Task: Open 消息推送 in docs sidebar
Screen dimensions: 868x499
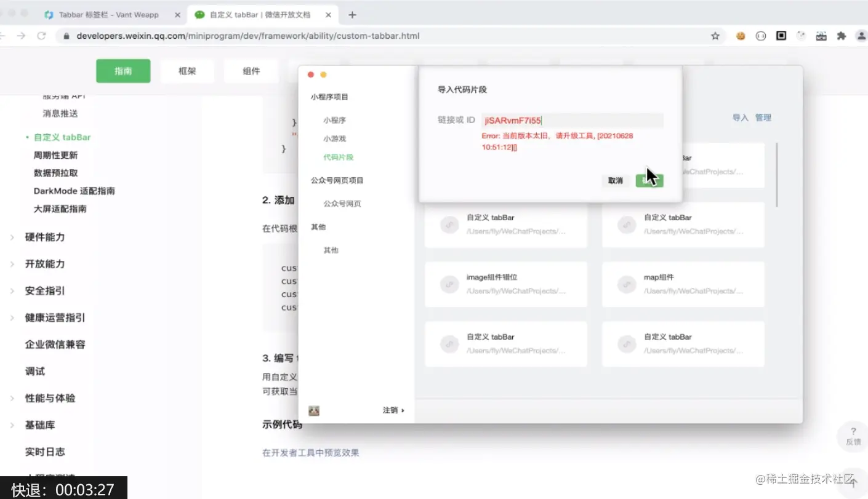Action: [x=60, y=113]
